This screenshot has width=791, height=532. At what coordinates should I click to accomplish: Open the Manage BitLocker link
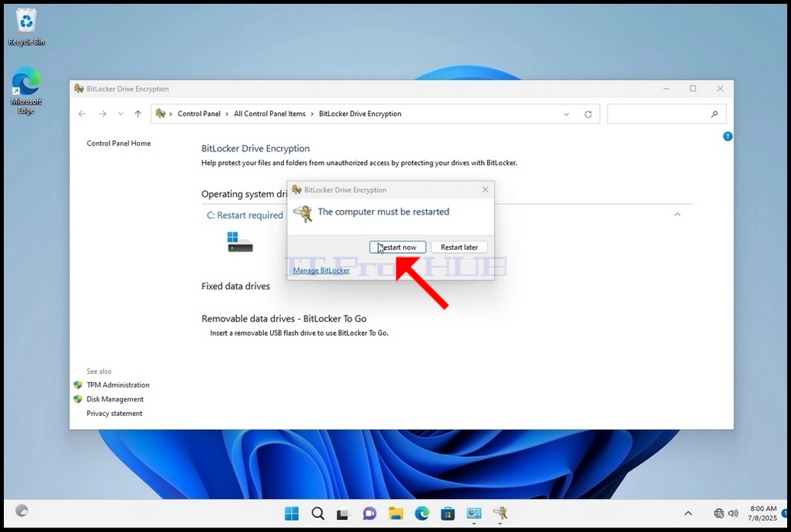(x=322, y=271)
